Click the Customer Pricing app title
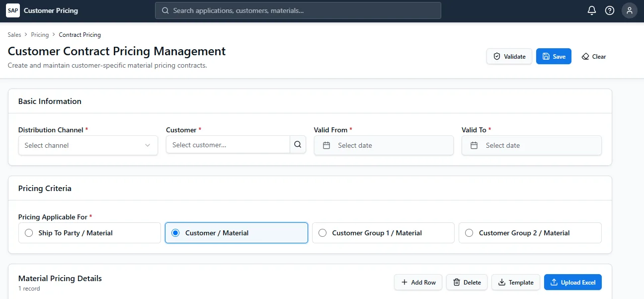The image size is (644, 299). (51, 10)
